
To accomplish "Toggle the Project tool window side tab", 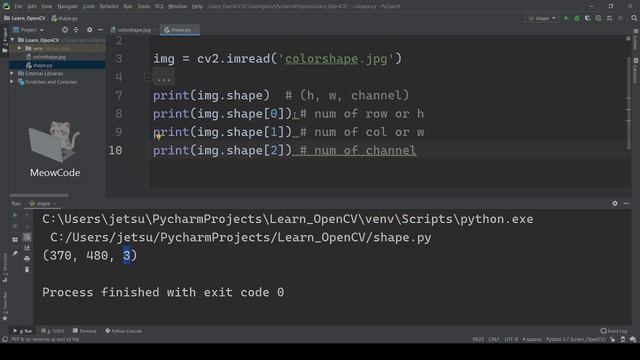I will (x=5, y=40).
